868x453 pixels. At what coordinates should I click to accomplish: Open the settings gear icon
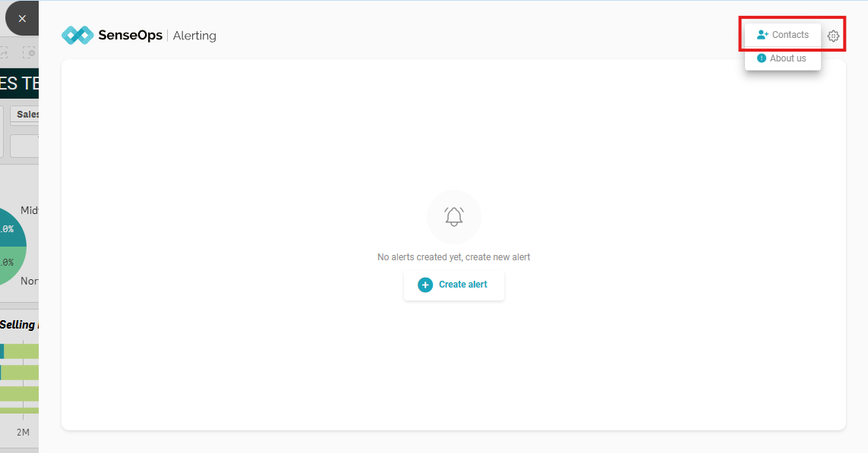833,36
